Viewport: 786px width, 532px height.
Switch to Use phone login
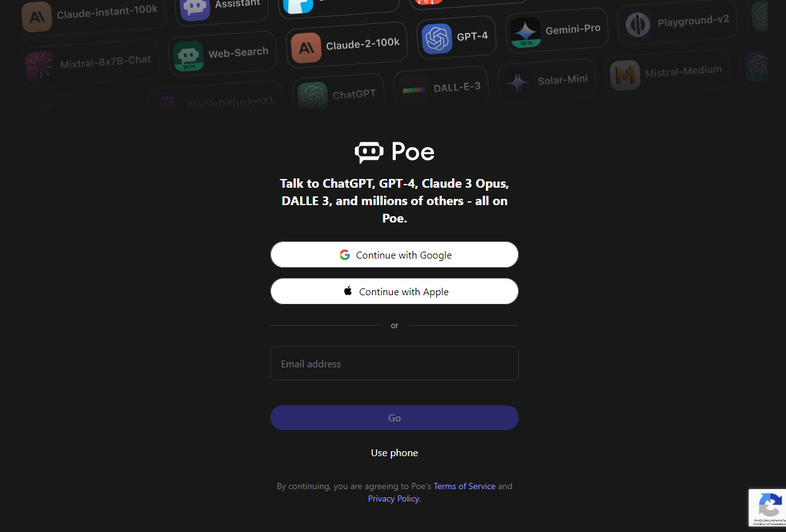coord(395,453)
